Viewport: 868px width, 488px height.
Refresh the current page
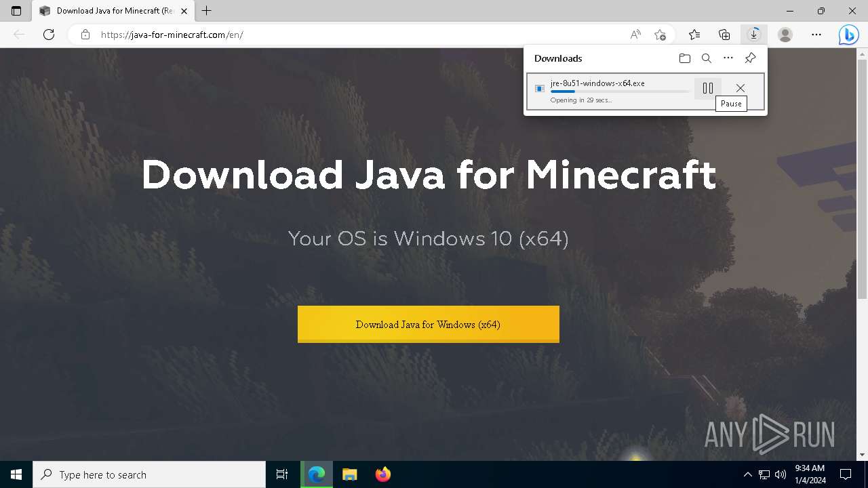point(49,35)
